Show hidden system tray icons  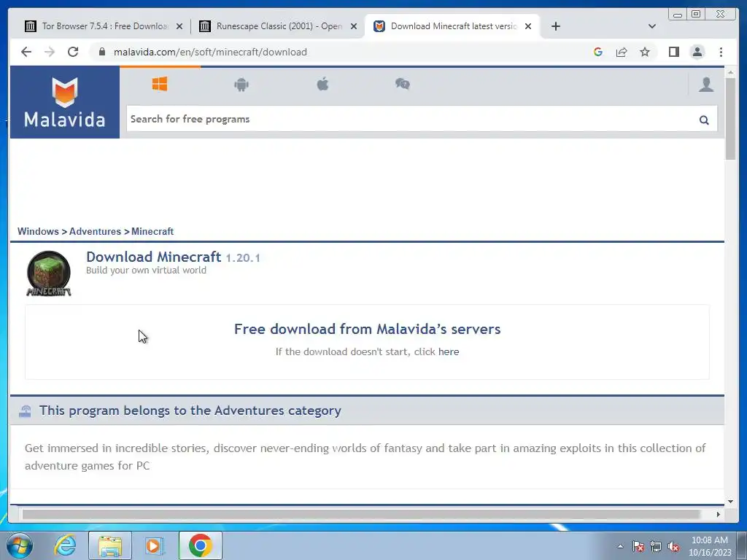click(620, 546)
